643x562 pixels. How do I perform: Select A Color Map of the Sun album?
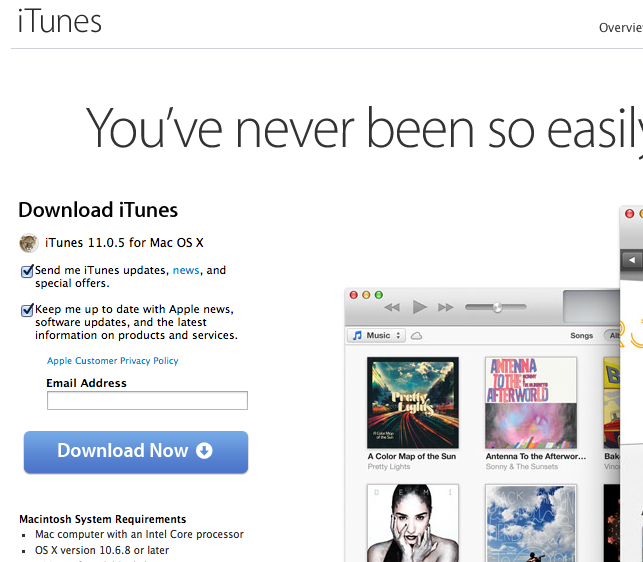pyautogui.click(x=413, y=402)
